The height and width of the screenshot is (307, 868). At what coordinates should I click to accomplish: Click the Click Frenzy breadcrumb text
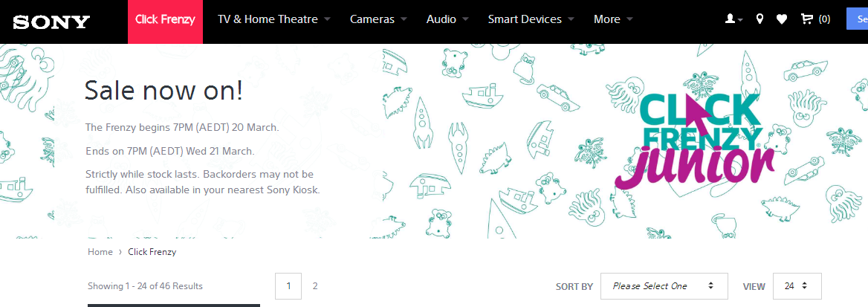point(152,251)
